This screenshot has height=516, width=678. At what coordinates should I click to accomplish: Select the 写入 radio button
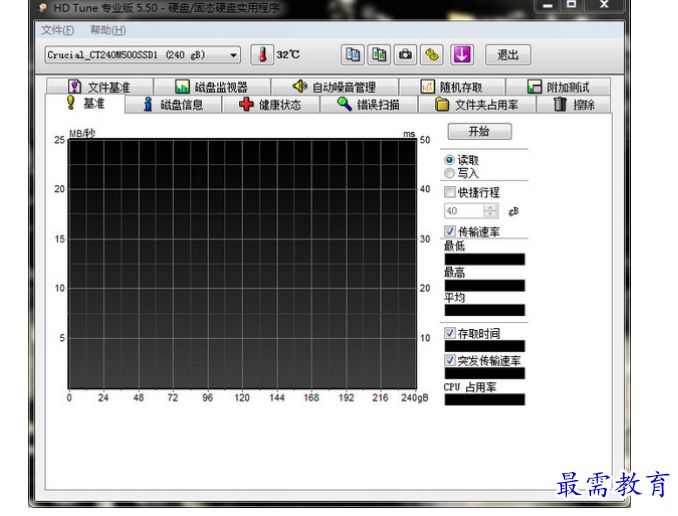coord(449,173)
